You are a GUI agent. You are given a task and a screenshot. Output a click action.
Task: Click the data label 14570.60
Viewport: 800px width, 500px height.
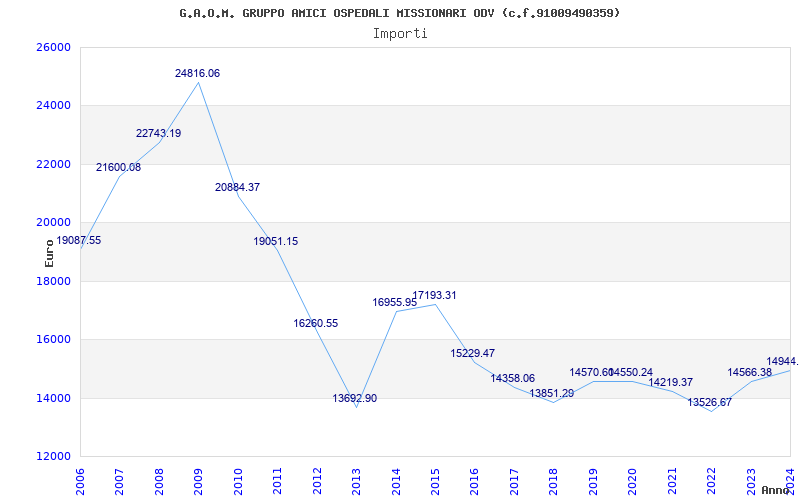[x=591, y=372]
